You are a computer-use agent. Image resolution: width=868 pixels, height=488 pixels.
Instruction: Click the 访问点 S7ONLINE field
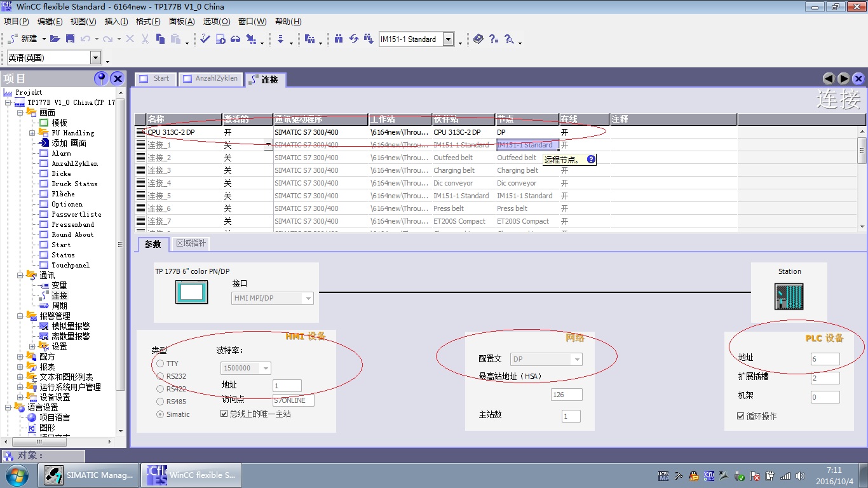click(x=293, y=400)
